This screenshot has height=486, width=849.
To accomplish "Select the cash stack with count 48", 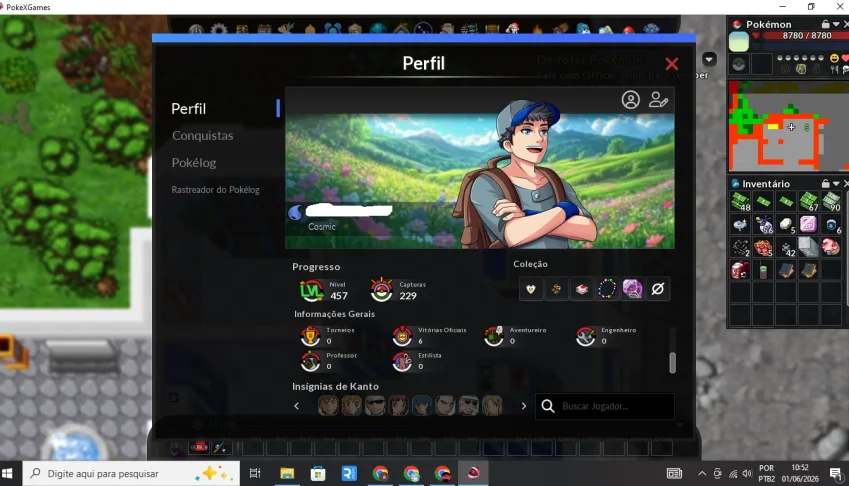I will (x=740, y=201).
